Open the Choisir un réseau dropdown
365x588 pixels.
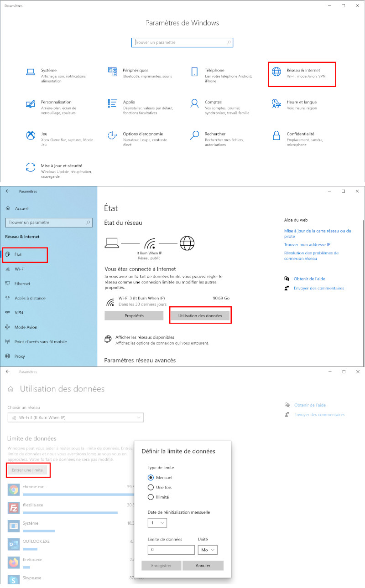(76, 418)
